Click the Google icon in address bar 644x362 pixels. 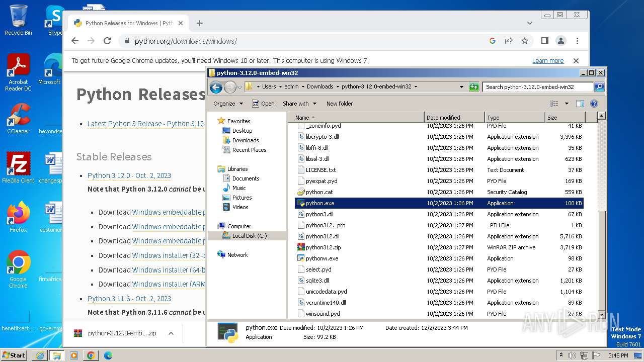pyautogui.click(x=493, y=41)
